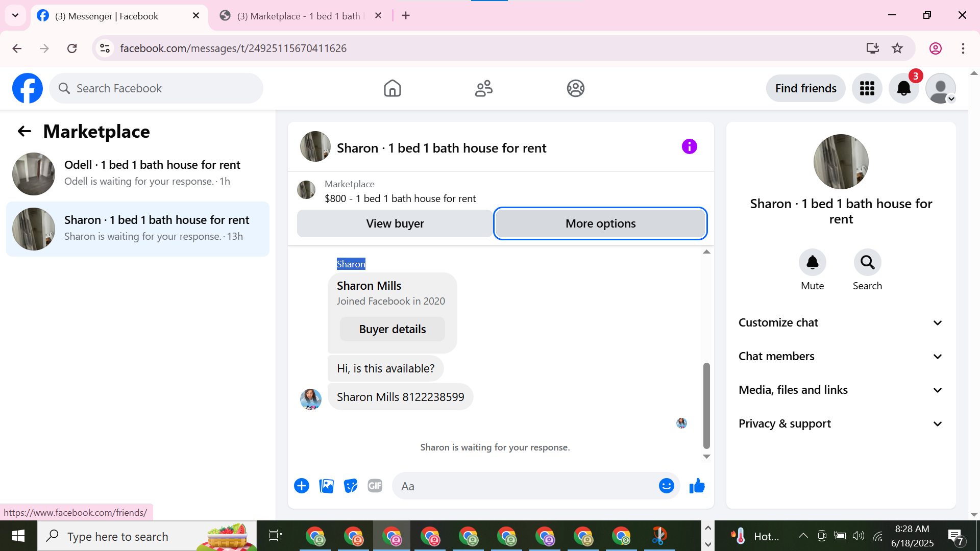Click the chat scroll down arrow
Image resolution: width=980 pixels, height=551 pixels.
click(706, 457)
